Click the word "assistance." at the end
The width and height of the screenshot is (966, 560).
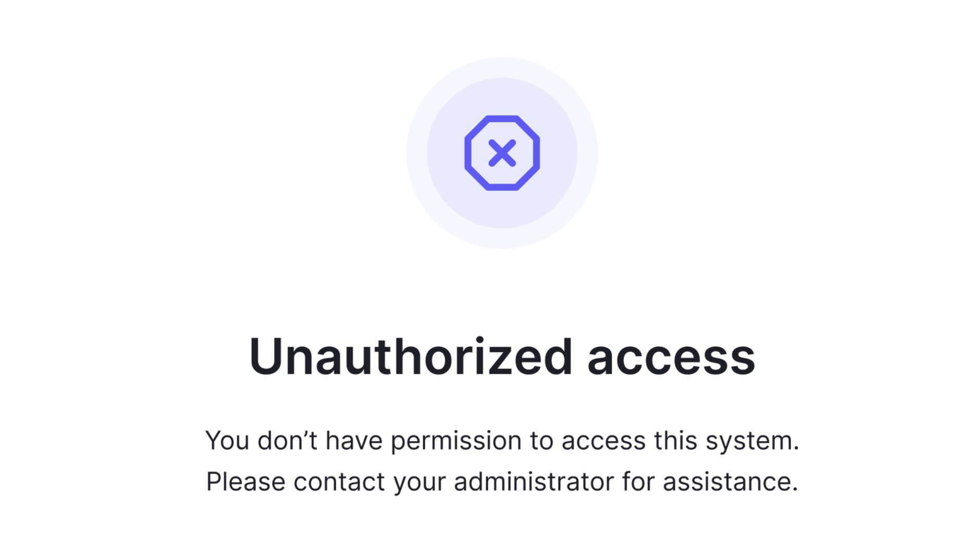tap(730, 482)
